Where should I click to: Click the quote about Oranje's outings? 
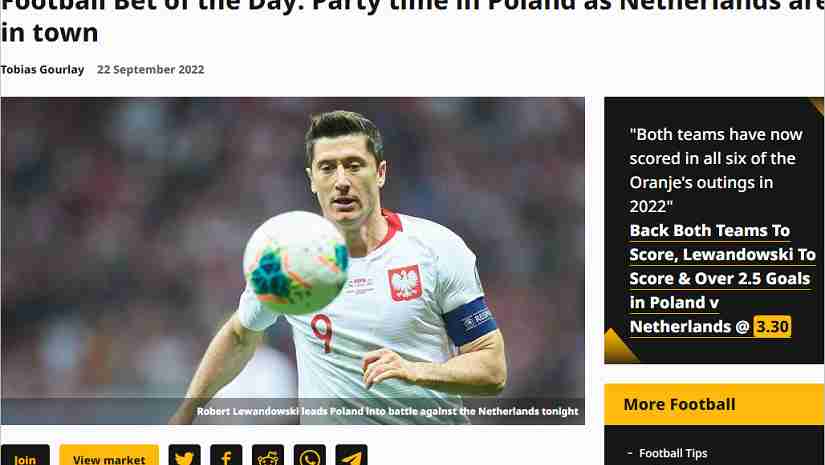pos(716,170)
